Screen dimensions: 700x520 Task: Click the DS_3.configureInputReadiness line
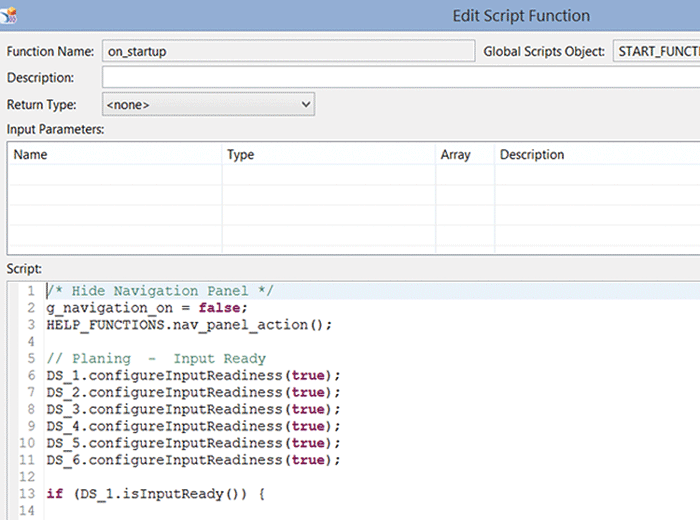[x=193, y=410]
